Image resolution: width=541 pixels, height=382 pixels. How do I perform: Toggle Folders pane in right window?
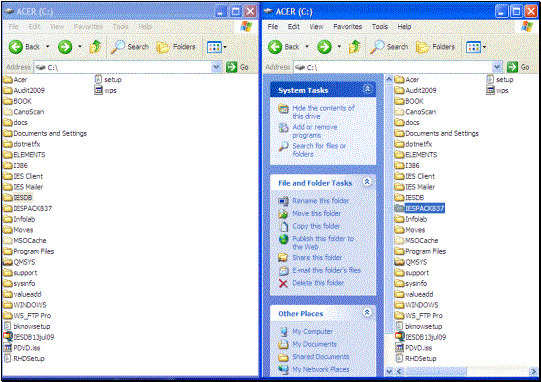point(435,47)
